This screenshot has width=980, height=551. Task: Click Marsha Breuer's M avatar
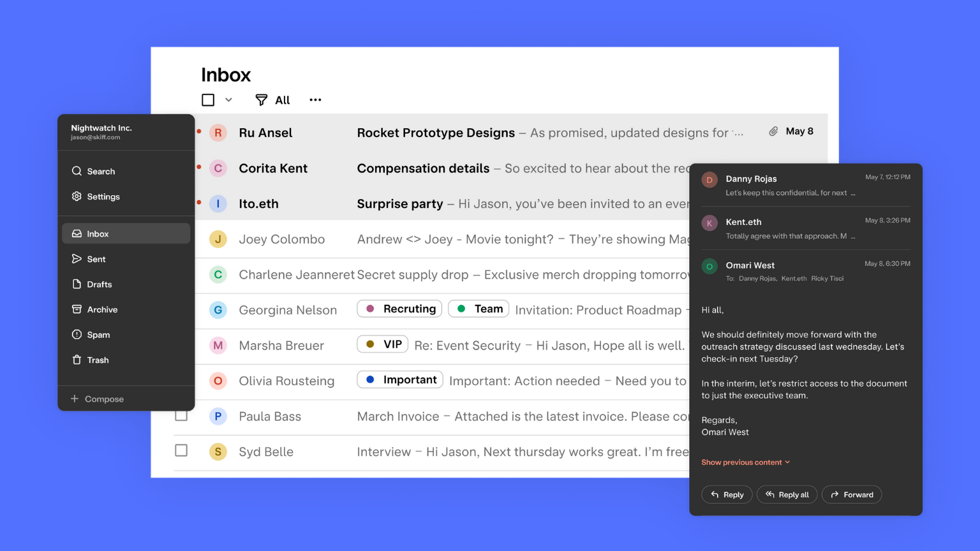point(218,346)
